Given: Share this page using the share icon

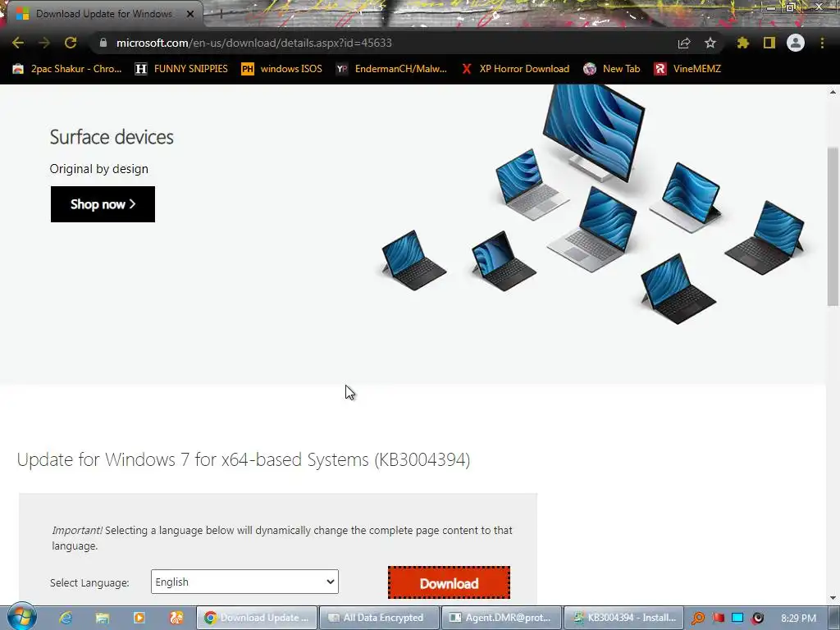Looking at the screenshot, I should tap(684, 43).
